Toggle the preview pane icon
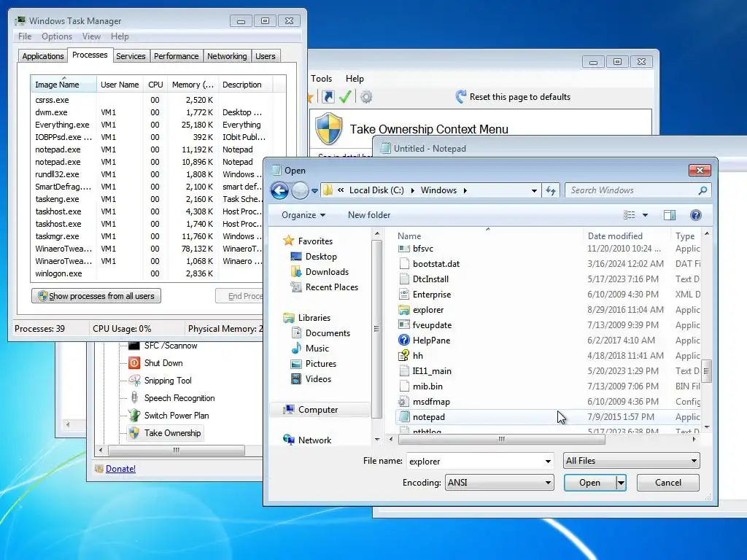747x560 pixels. (670, 215)
